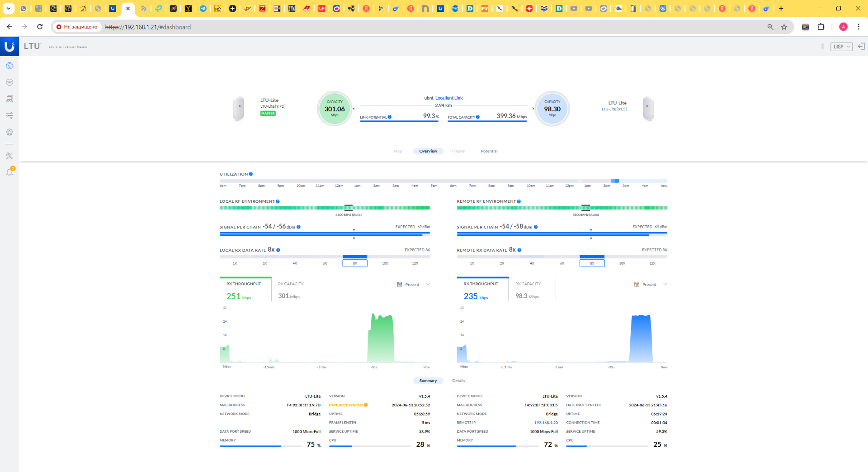Screen dimensions: 868x472
Task: Open the browser profile avatar A
Action: point(843,27)
